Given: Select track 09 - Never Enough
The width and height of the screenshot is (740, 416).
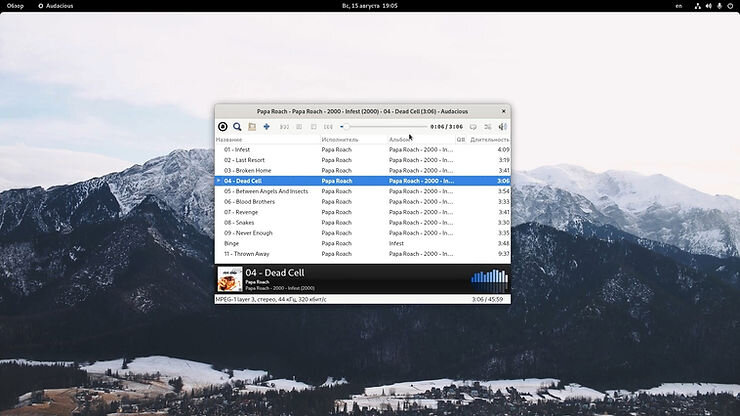Looking at the screenshot, I should [362, 233].
